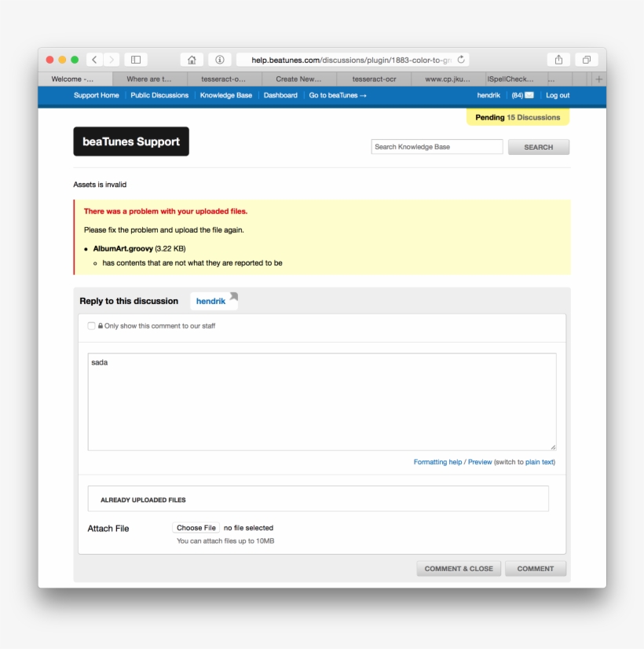644x649 pixels.
Task: Switch to plain text editor link
Action: 540,462
